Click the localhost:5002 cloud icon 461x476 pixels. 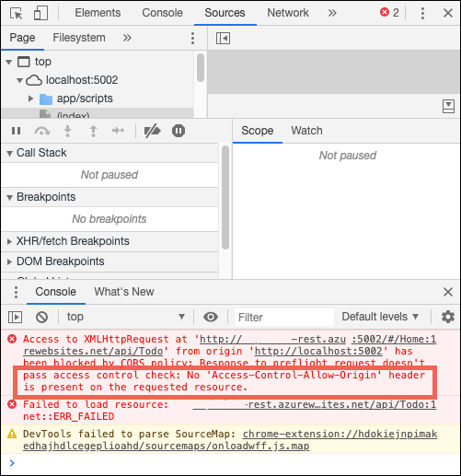click(x=34, y=80)
